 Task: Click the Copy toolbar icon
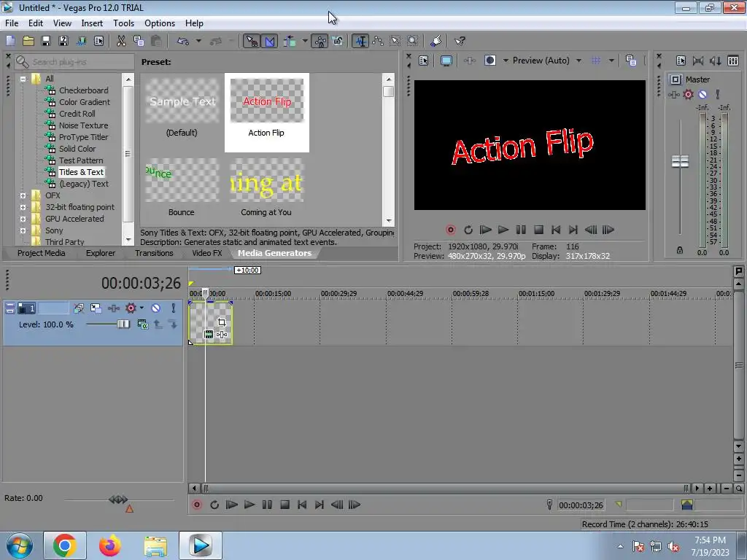pyautogui.click(x=139, y=42)
